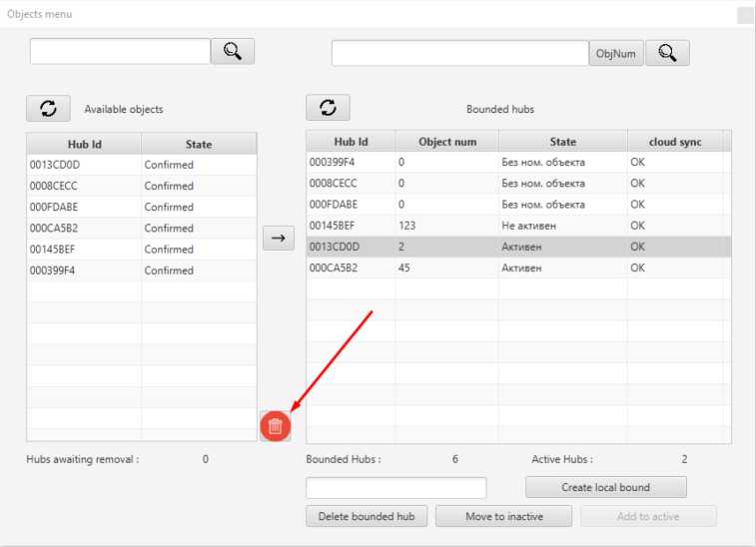Image resolution: width=756 pixels, height=547 pixels.
Task: Refresh the Available objects list
Action: (48, 109)
